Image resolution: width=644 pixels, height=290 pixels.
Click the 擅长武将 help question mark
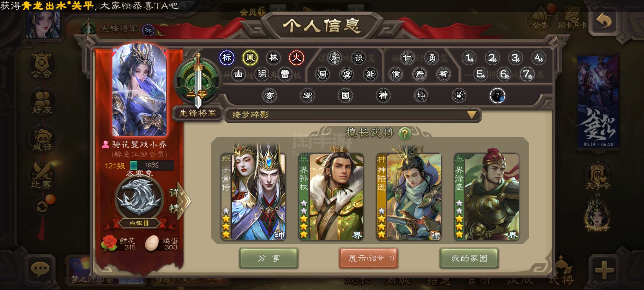point(405,133)
